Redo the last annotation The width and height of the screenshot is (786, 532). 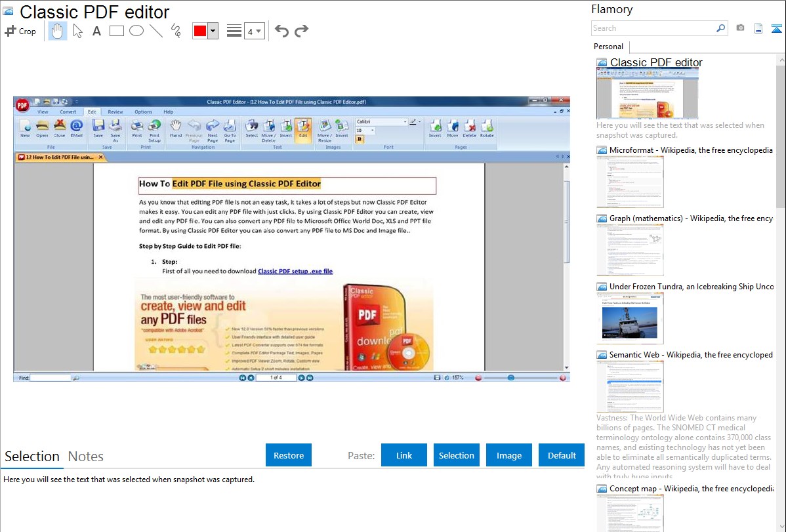point(301,31)
